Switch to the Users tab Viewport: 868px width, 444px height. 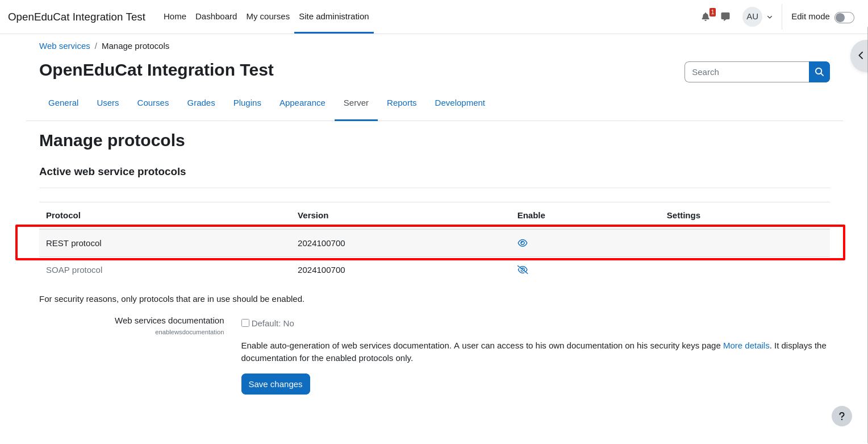click(x=108, y=103)
